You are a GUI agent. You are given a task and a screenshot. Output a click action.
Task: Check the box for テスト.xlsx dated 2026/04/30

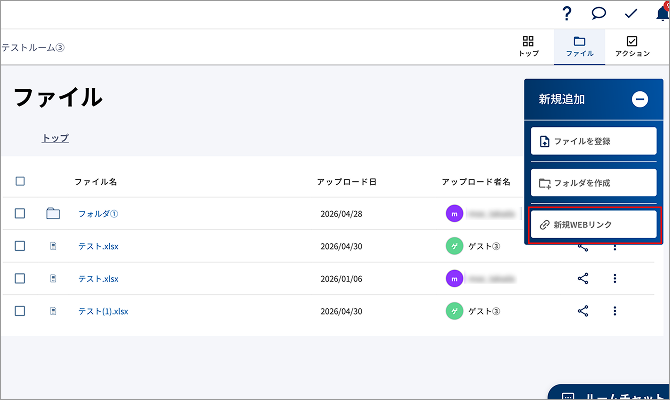coord(20,246)
